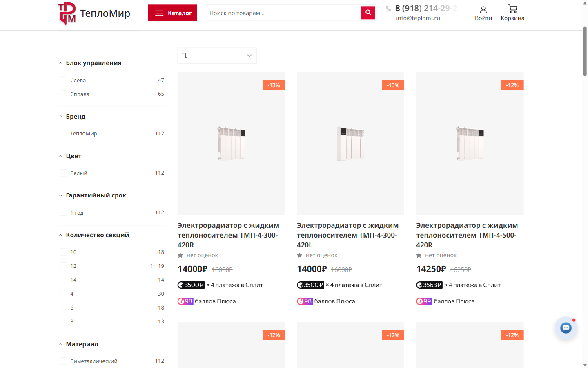This screenshot has width=588, height=368.
Task: Click the -12% discount badge on ТМП-4-500-420R
Action: click(x=512, y=85)
